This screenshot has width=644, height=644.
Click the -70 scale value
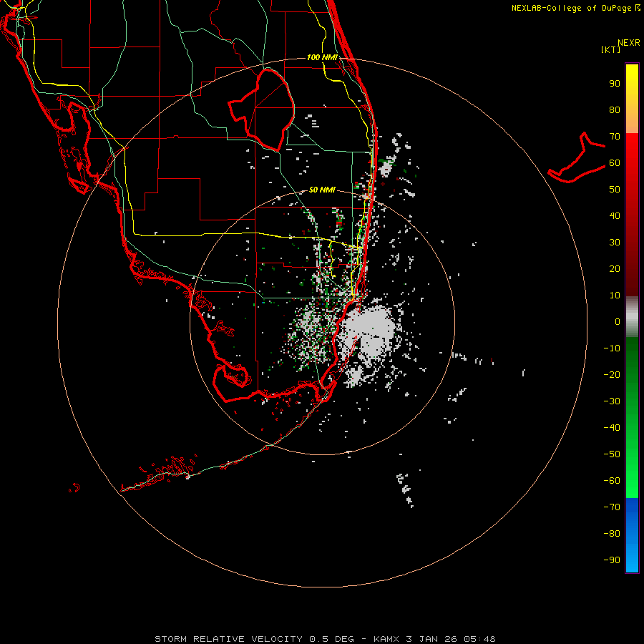point(612,507)
